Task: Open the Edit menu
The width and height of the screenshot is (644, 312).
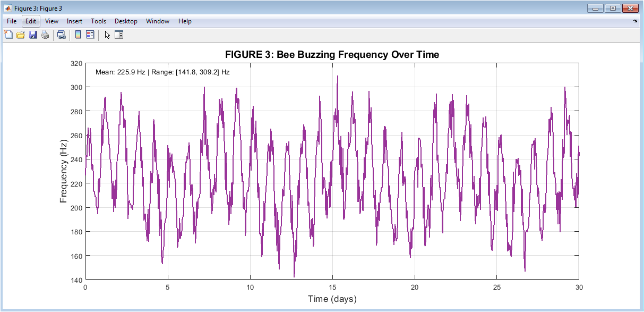Action: 31,21
